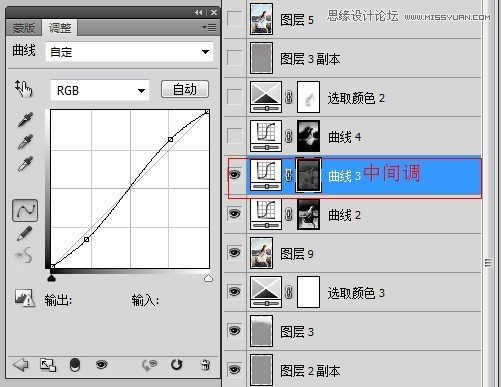Click 选取颜色 3 adjustment icon thumbnail

(x=266, y=292)
